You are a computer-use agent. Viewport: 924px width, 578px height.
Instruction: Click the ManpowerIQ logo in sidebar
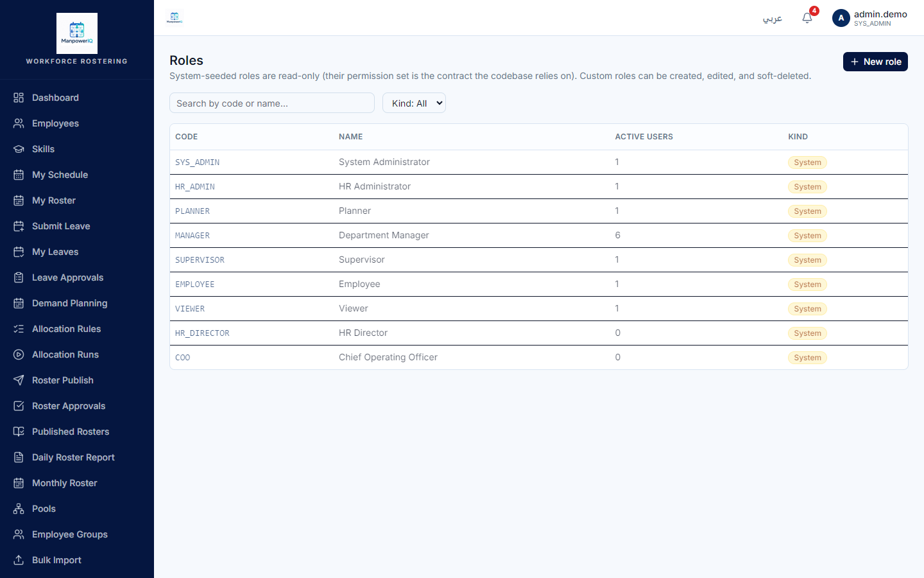click(x=77, y=33)
